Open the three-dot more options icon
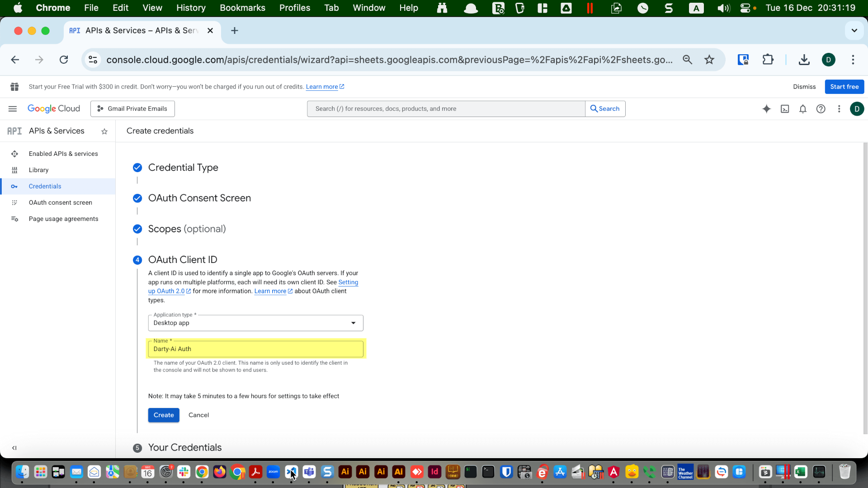This screenshot has height=488, width=868. pos(839,108)
